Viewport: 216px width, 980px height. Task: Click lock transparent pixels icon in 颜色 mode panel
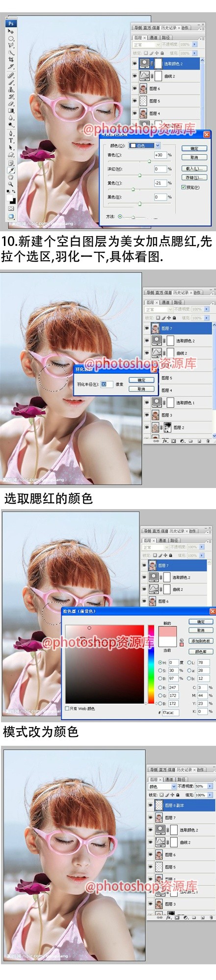[x=162, y=795]
